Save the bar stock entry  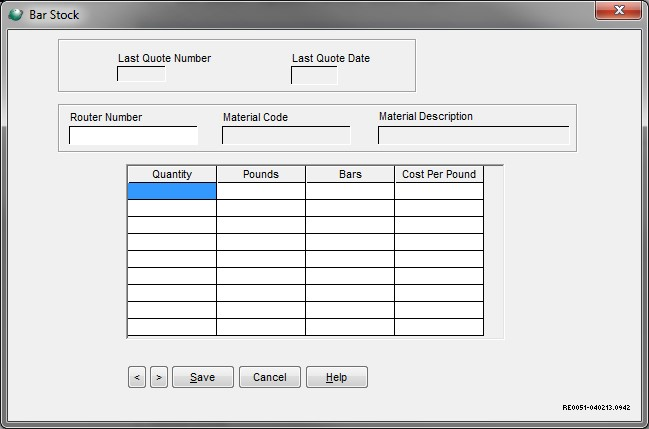coord(203,377)
